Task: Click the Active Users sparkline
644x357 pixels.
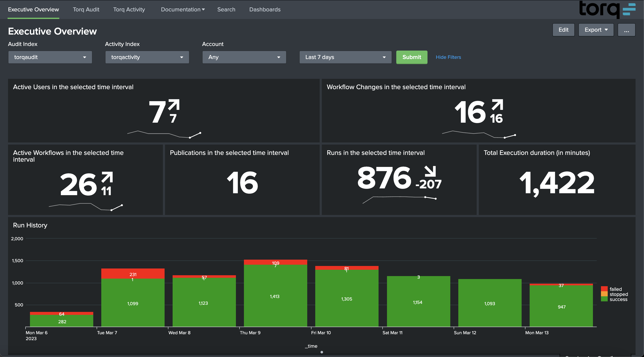Action: (x=164, y=134)
